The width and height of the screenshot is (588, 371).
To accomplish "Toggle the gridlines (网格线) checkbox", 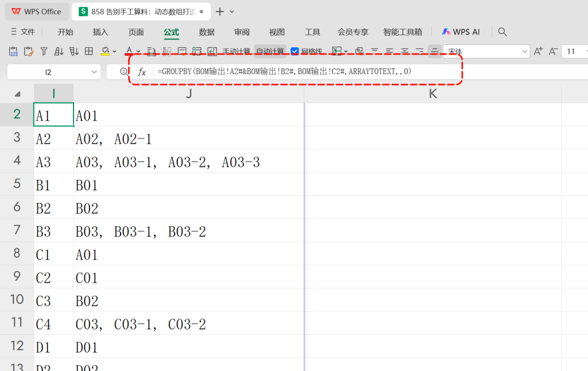I will tap(295, 51).
